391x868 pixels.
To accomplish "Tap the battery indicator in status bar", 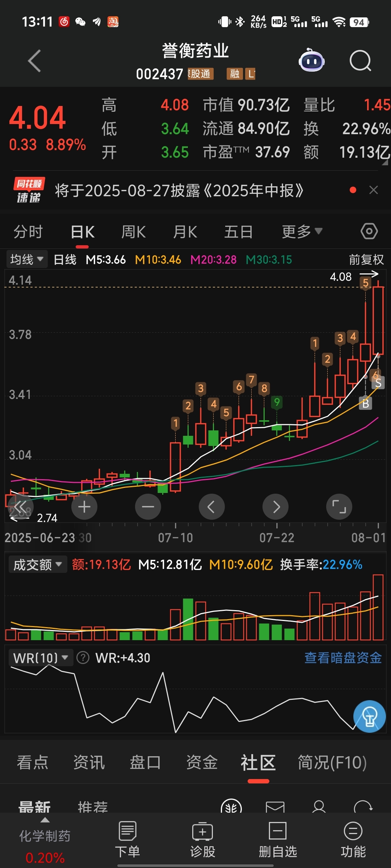I will (359, 22).
